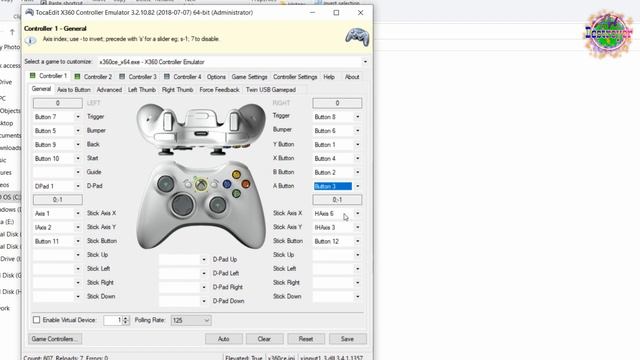Click the controller icon in the header

coord(357,37)
